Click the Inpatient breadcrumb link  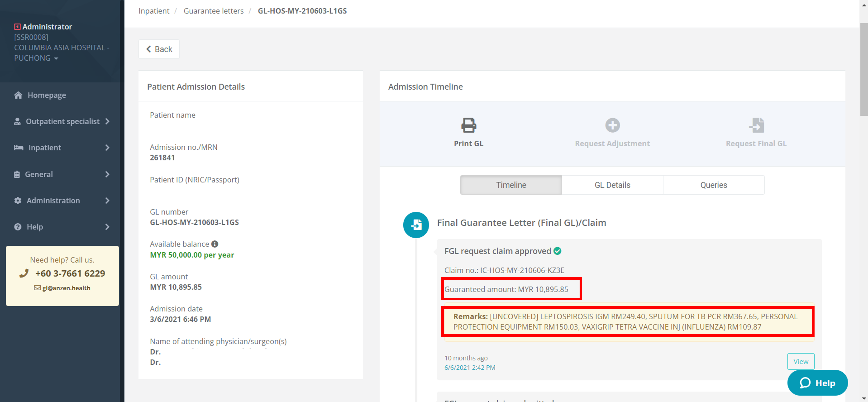(154, 11)
